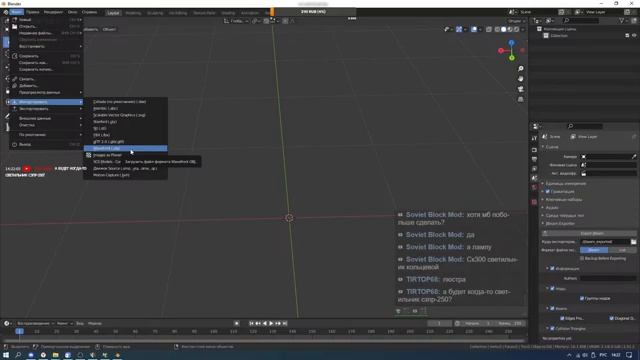640x360 pixels.
Task: Toggle X-ray button in viewport header
Action: [489, 29]
